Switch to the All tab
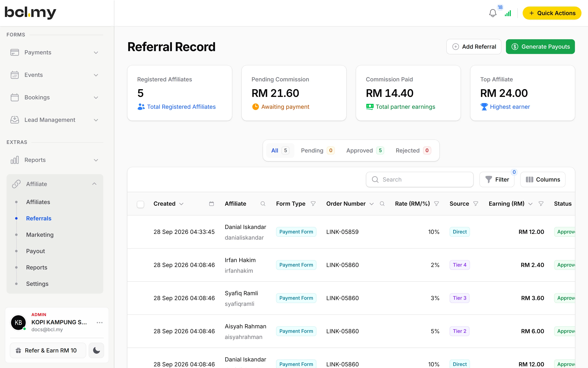This screenshot has height=368, width=588. point(280,150)
